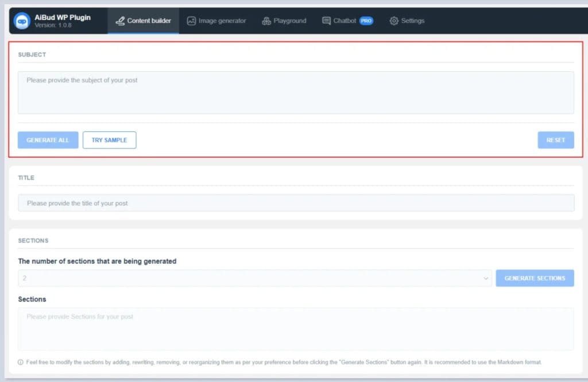
Task: Click the Playground blocks icon
Action: coord(266,21)
